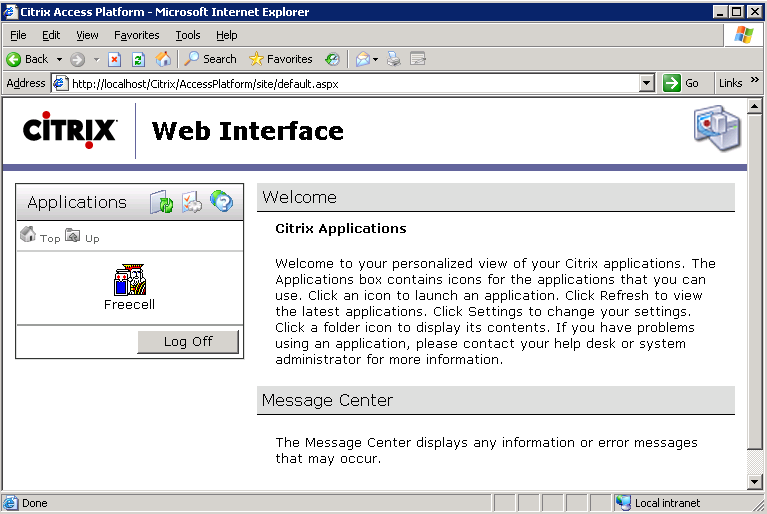The height and width of the screenshot is (514, 767).
Task: Click the Log Off button
Action: coord(188,341)
